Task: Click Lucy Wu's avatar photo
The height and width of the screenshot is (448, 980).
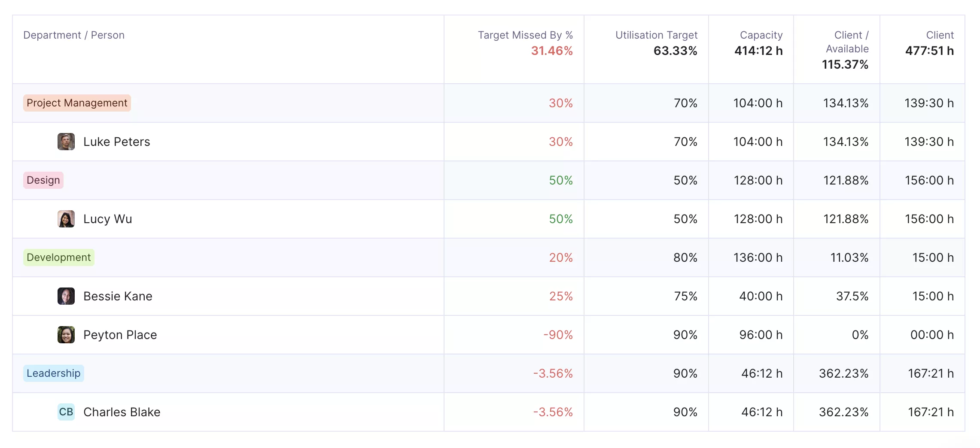Action: [x=66, y=219]
